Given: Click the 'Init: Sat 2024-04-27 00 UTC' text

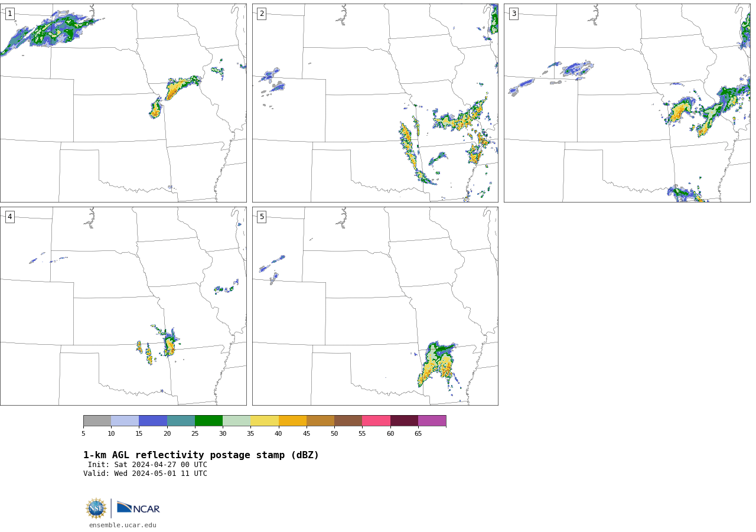Looking at the screenshot, I should click(x=148, y=465).
